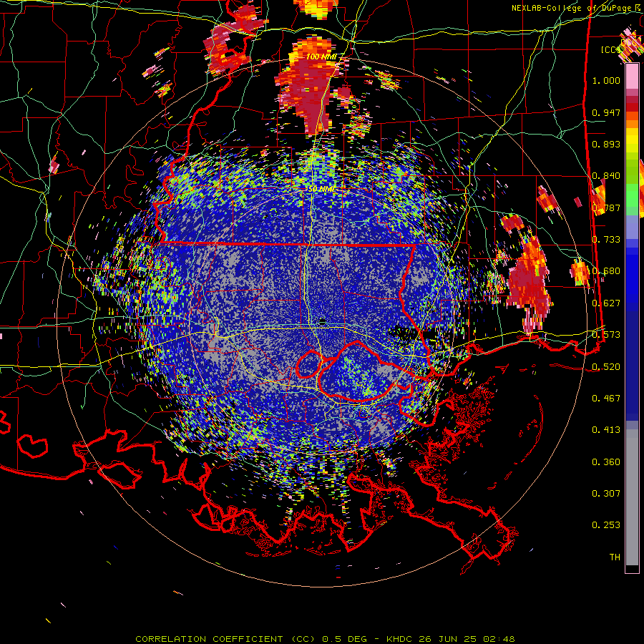Viewport: 644px width, 644px height.
Task: Pick the yellow segment of the color bar
Action: coord(632,140)
